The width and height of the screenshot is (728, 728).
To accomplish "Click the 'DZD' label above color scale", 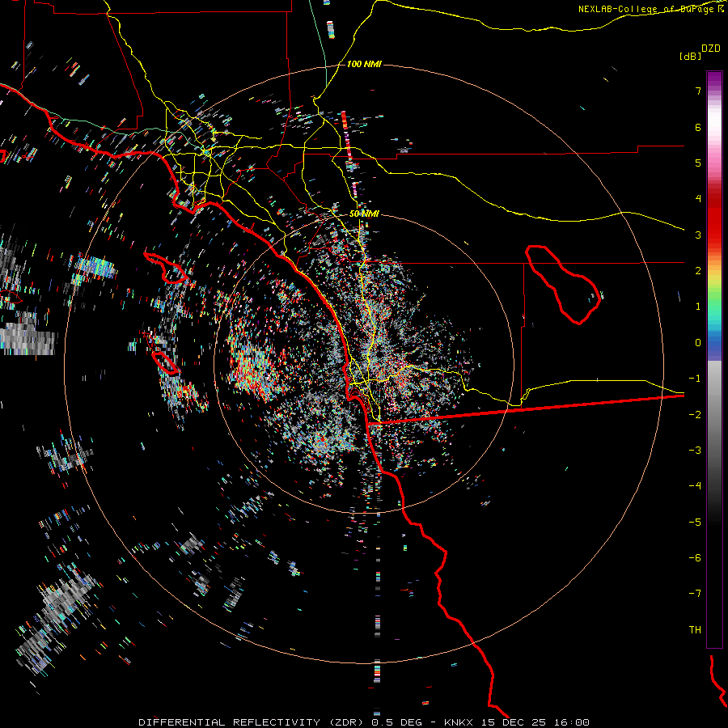I will click(x=711, y=49).
